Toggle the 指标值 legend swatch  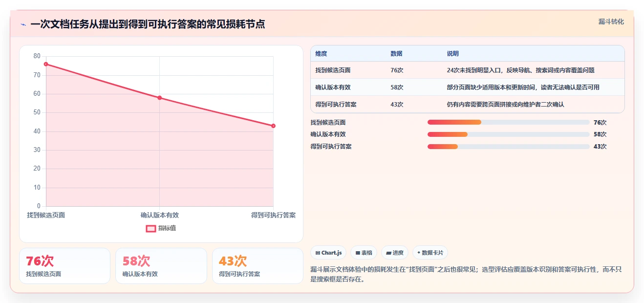pos(151,228)
